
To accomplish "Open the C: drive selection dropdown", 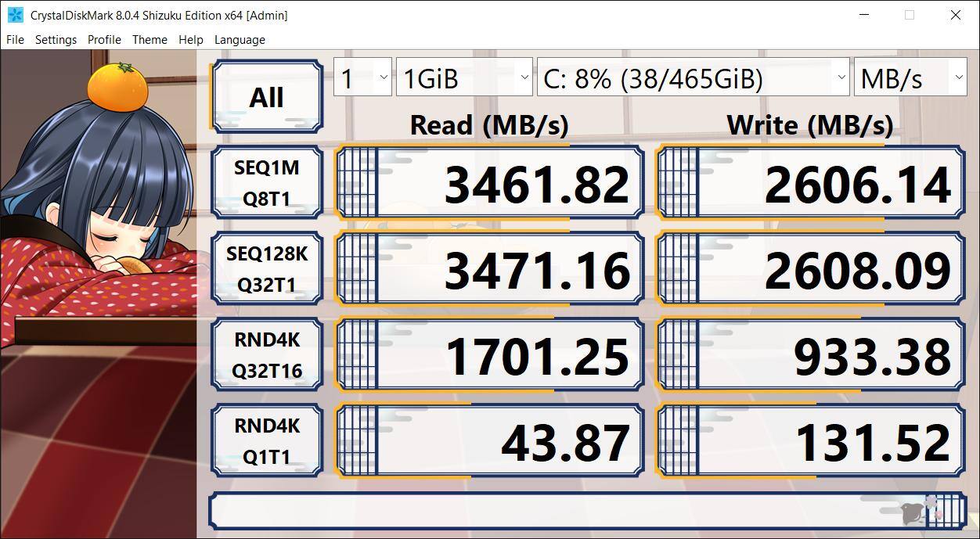I will [693, 78].
